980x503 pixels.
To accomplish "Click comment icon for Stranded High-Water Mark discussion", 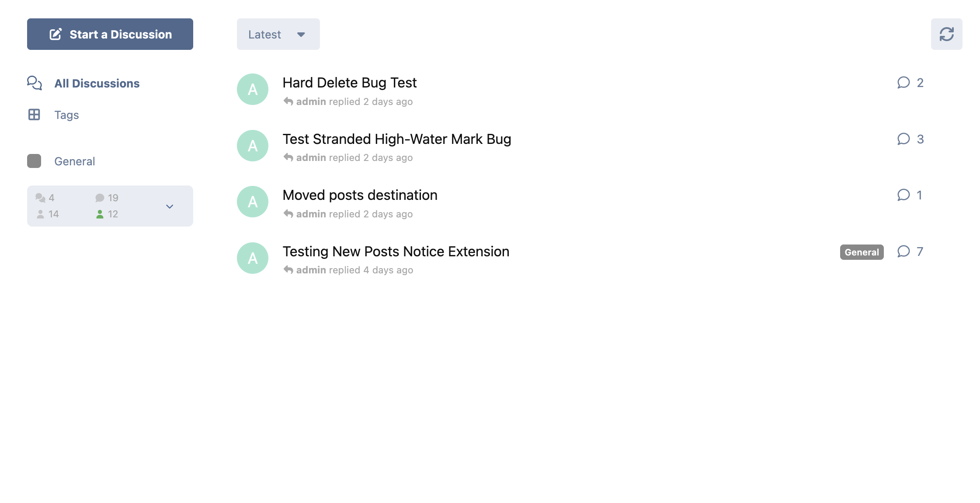I will [x=904, y=139].
